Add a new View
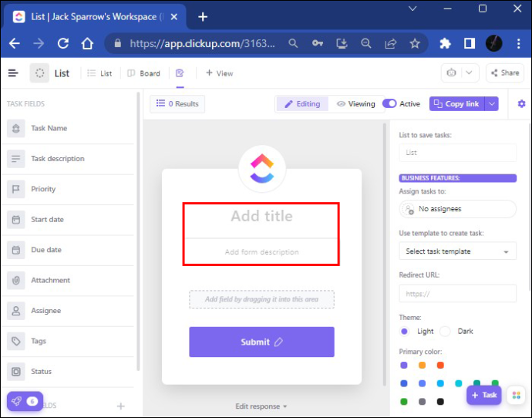Screen dimensions: 532x418 coord(220,73)
